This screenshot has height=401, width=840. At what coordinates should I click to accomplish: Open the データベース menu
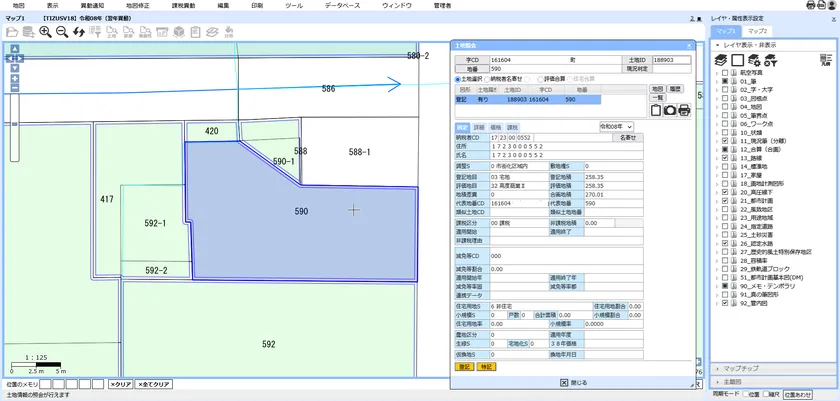[343, 5]
